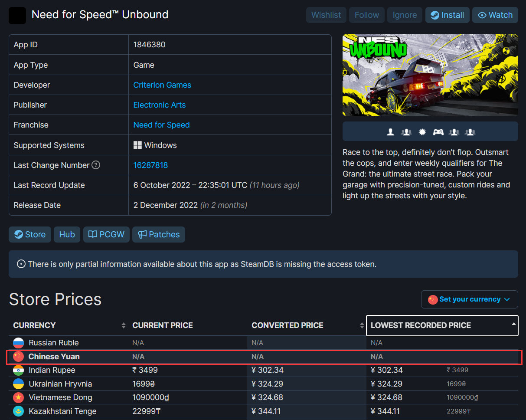The image size is (526, 420).
Task: Toggle Ignore for this app
Action: coord(404,15)
